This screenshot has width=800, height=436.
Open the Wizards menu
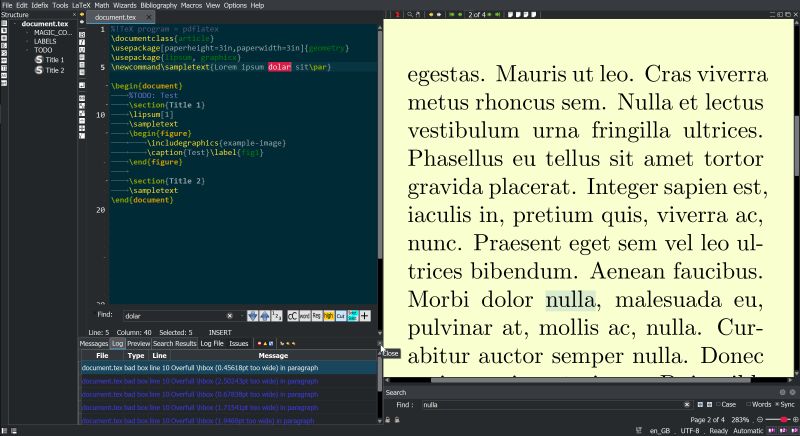click(x=124, y=5)
